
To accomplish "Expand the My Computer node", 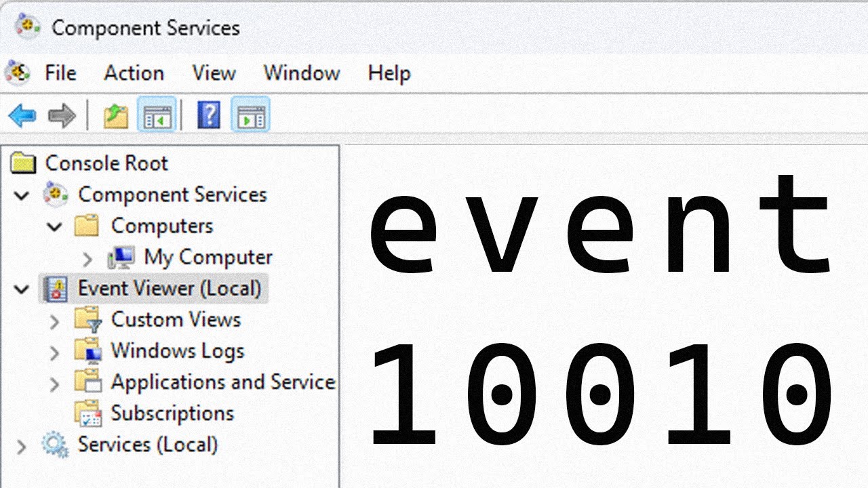I will (87, 258).
